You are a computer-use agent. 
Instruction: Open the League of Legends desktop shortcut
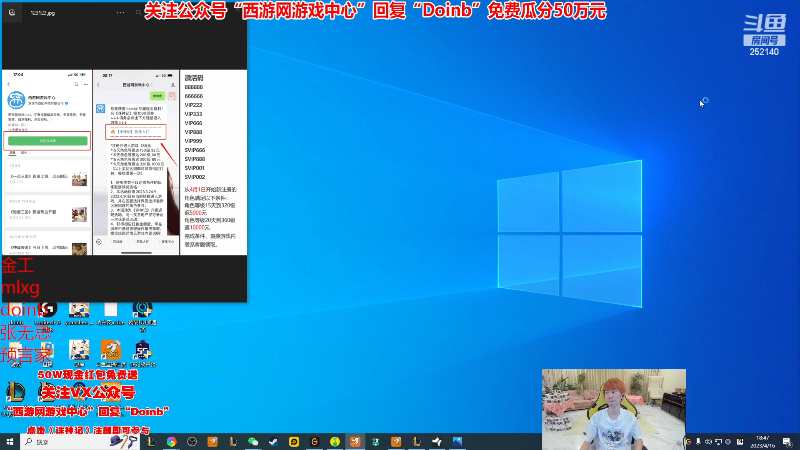pyautogui.click(x=15, y=393)
